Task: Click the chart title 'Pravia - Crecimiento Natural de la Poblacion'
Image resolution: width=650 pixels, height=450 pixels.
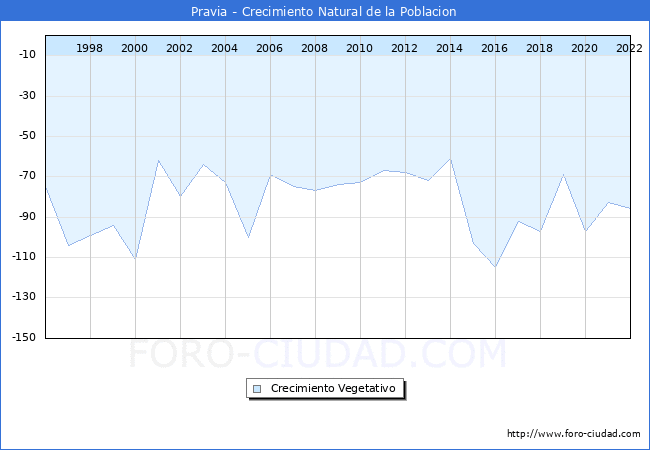Action: [x=323, y=12]
